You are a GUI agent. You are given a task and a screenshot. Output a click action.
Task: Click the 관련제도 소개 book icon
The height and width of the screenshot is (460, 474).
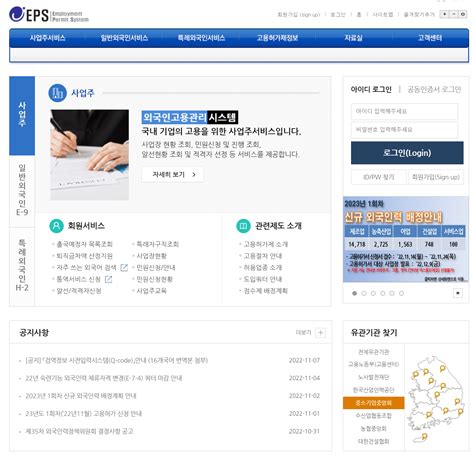coord(243,226)
